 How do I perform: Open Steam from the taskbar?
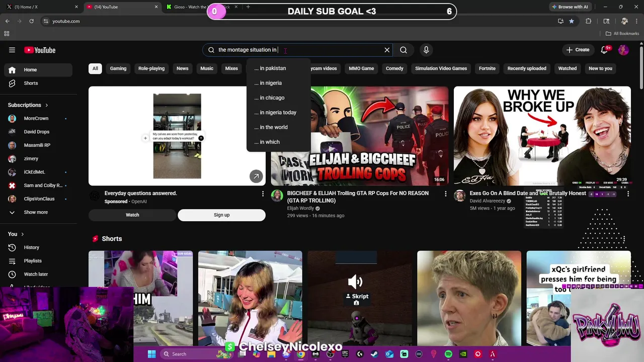coord(374,354)
